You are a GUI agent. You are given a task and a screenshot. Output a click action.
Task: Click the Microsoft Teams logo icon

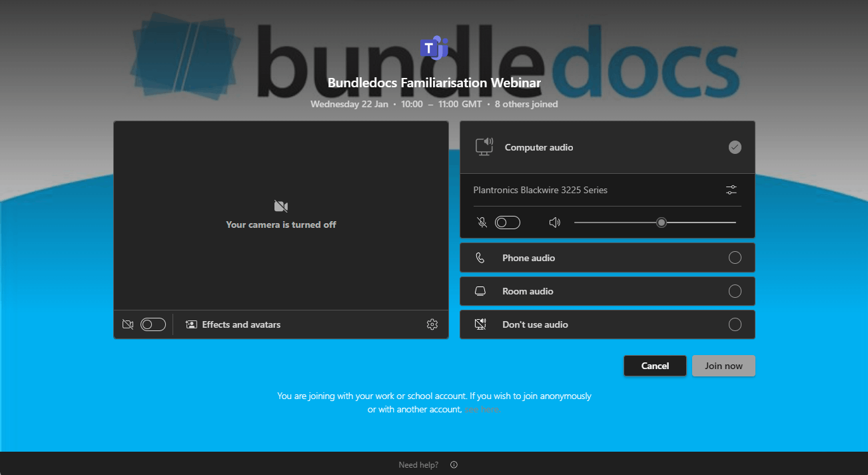434,47
